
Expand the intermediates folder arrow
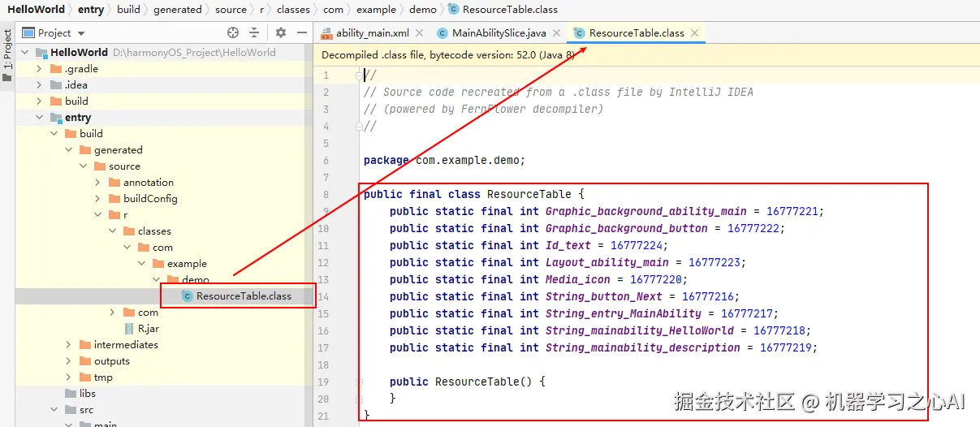68,345
